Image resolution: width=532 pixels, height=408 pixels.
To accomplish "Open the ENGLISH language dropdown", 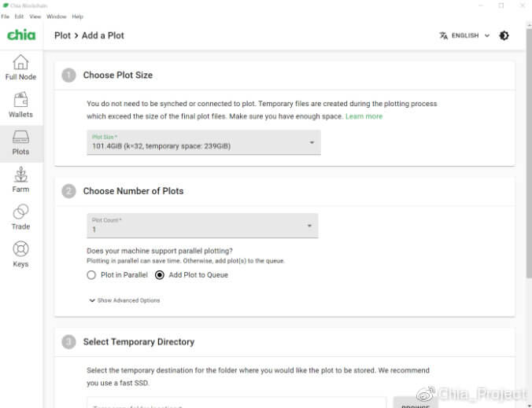I will pyautogui.click(x=465, y=35).
